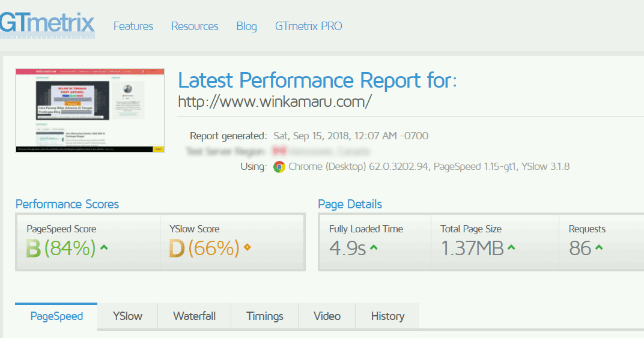Open the Waterfall tab

click(x=194, y=316)
